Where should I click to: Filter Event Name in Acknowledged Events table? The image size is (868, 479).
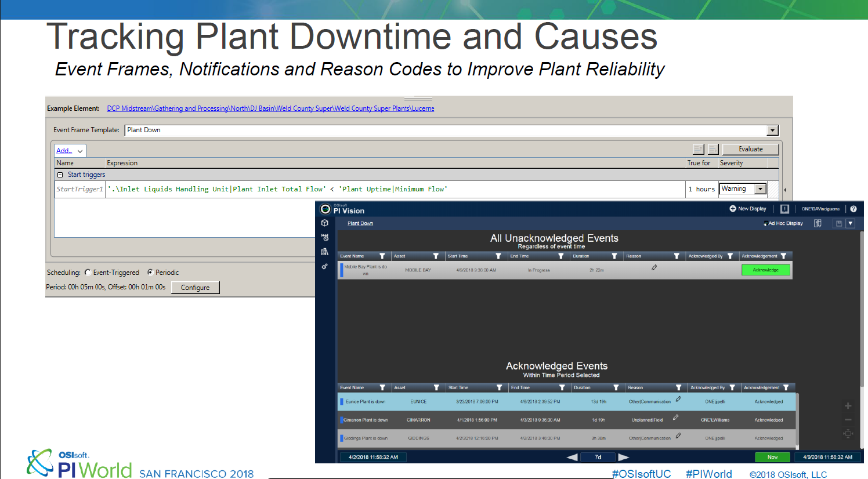382,387
